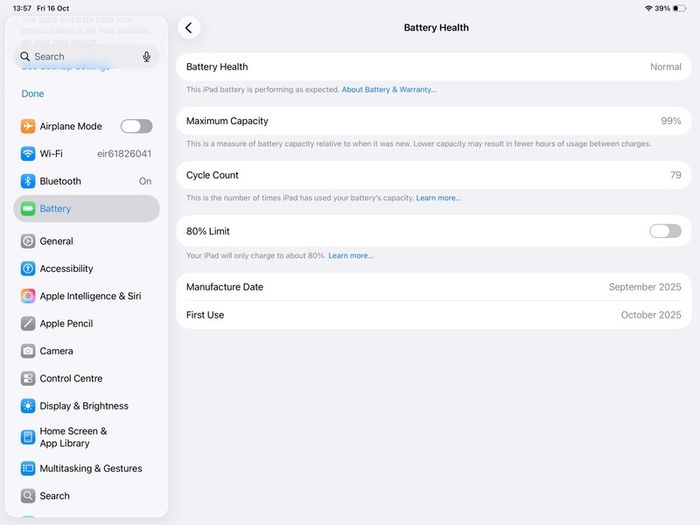
Task: Tap the Accessibility icon
Action: (x=28, y=269)
